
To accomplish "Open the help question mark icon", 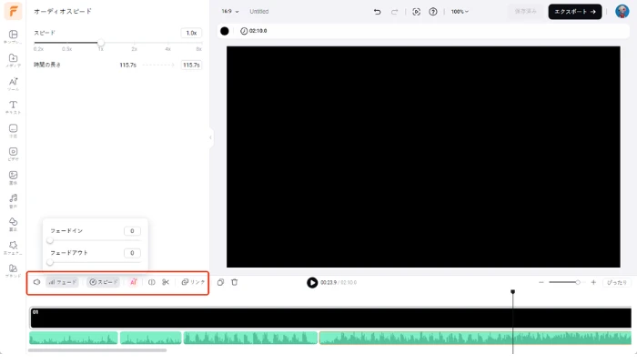I will (x=433, y=12).
